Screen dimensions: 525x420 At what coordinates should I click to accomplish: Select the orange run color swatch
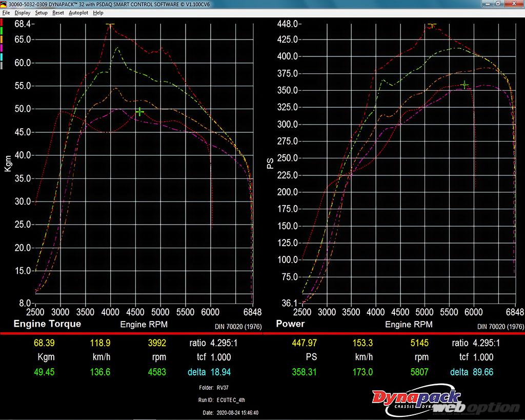[2, 40]
